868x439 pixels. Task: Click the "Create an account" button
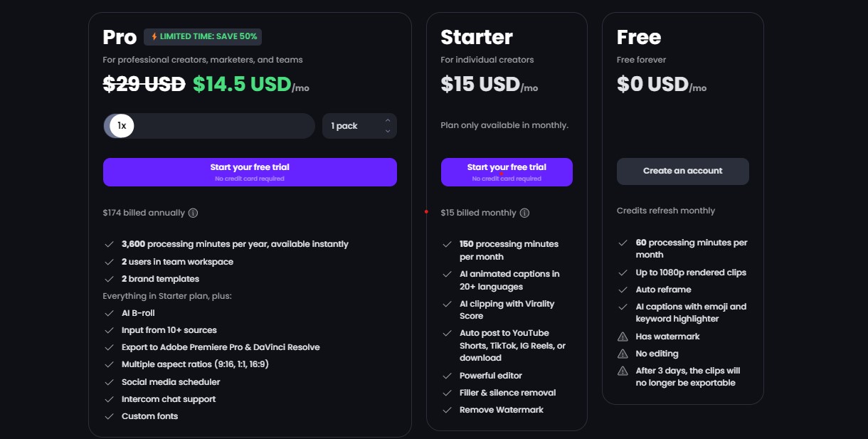682,171
